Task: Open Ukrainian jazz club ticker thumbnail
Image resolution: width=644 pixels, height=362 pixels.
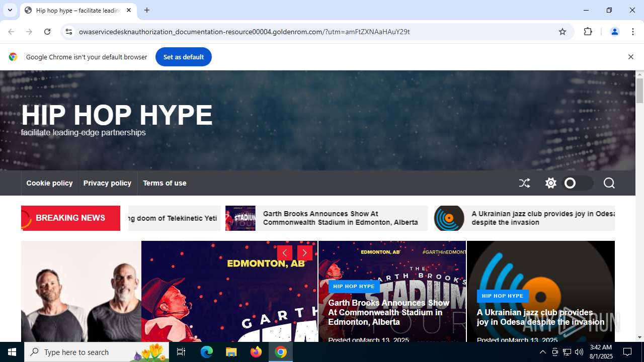Action: click(449, 218)
